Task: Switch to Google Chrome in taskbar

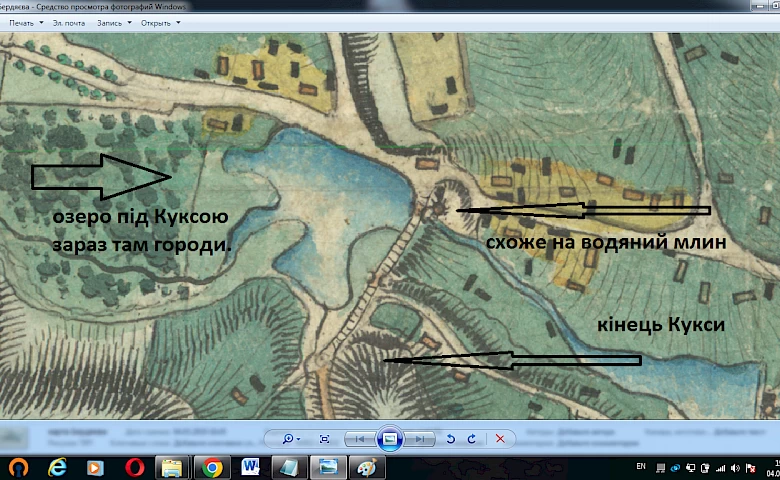Action: pos(211,468)
